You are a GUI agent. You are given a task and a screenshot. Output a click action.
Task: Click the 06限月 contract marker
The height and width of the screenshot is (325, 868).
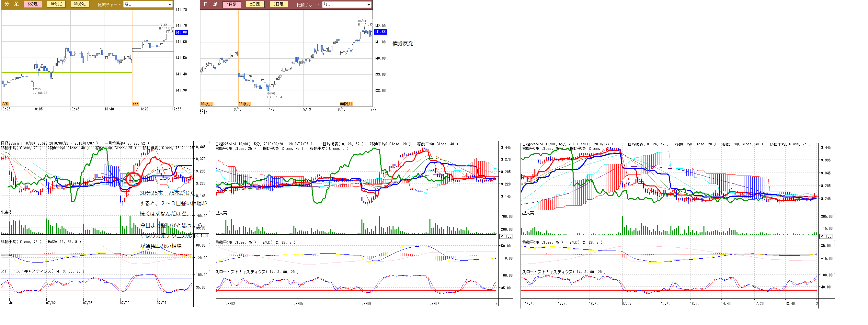click(x=245, y=104)
